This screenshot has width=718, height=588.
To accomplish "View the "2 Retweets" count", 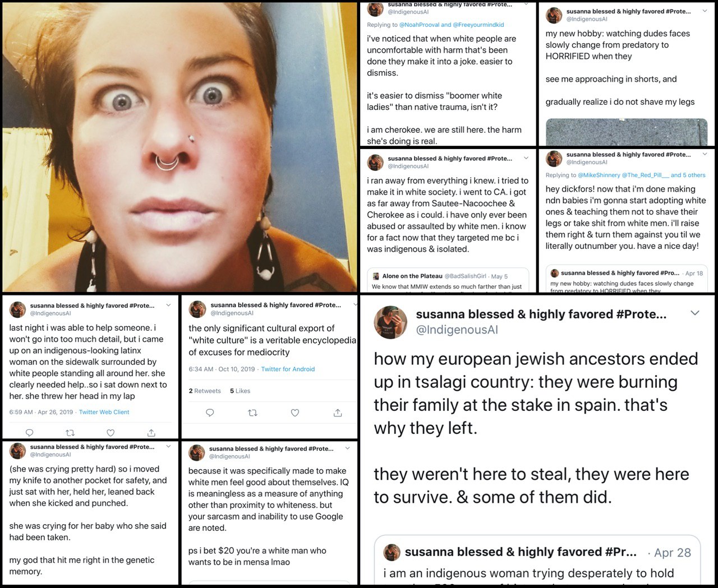I will [205, 391].
